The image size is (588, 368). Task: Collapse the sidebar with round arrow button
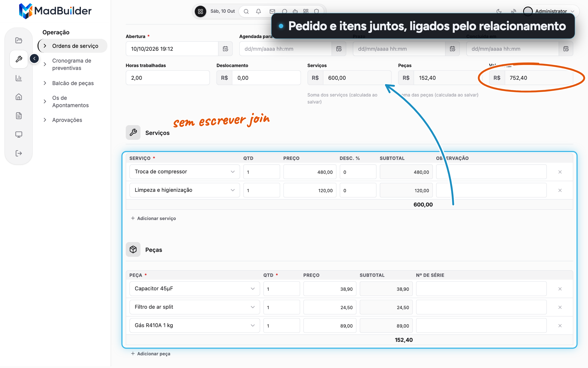coord(34,59)
